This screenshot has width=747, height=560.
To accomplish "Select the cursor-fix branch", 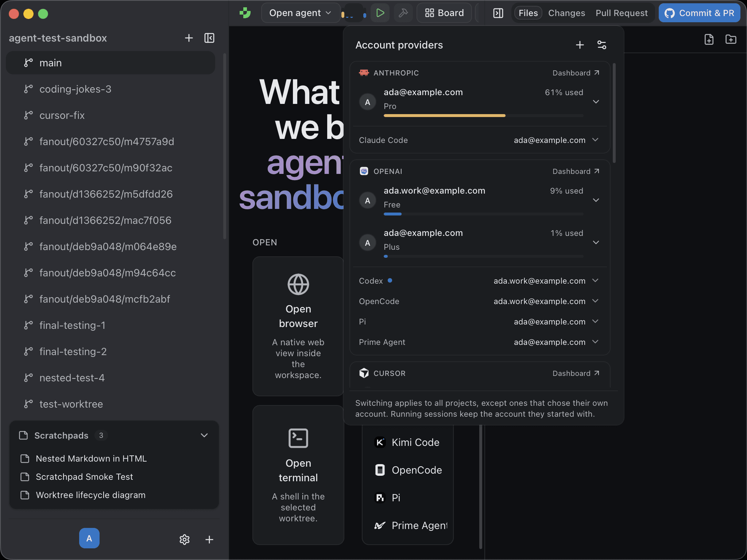I will [x=111, y=115].
